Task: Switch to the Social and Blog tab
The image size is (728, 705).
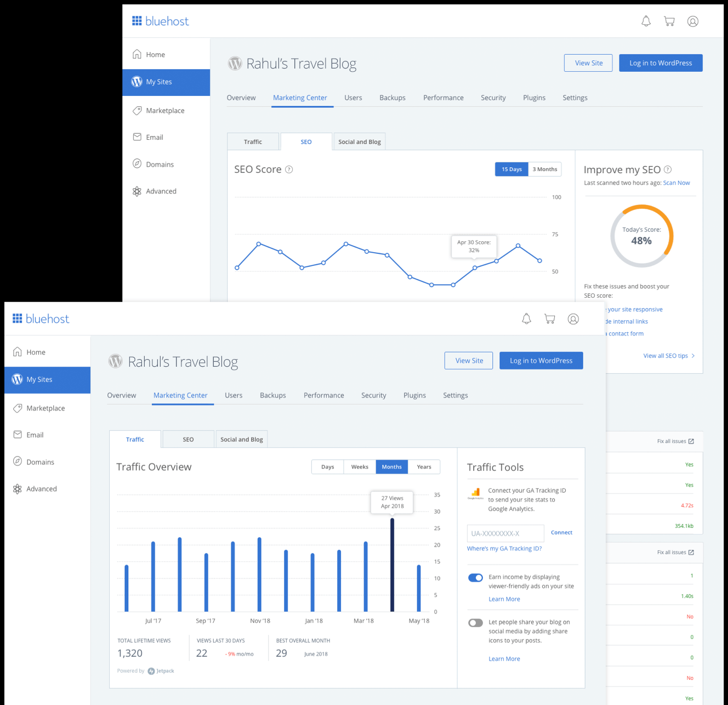Action: [242, 439]
